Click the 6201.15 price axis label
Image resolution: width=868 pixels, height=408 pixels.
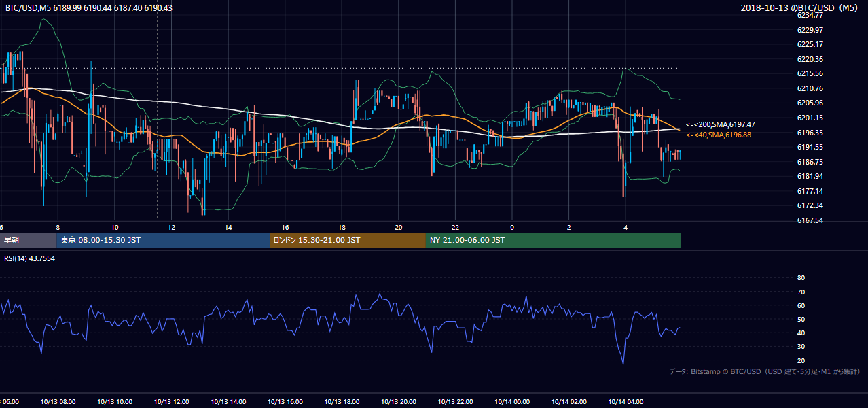[810, 118]
